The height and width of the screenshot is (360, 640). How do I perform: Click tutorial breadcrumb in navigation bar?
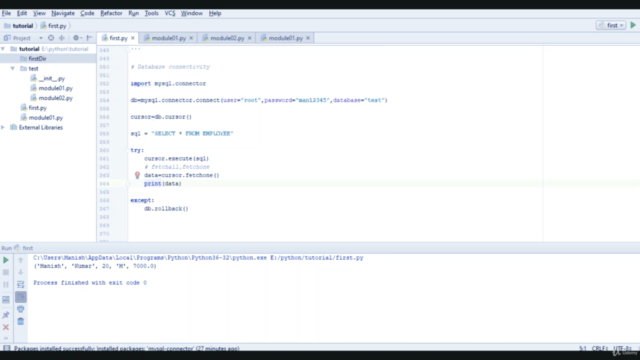click(x=19, y=26)
